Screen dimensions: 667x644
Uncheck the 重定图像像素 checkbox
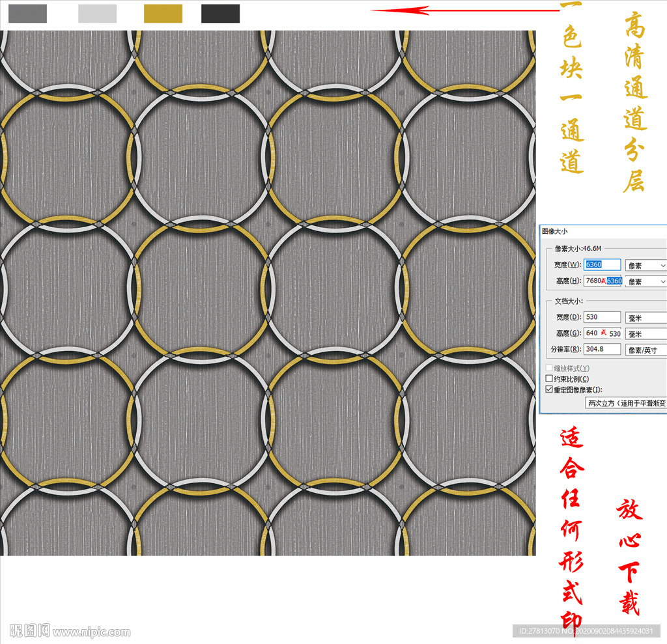549,389
